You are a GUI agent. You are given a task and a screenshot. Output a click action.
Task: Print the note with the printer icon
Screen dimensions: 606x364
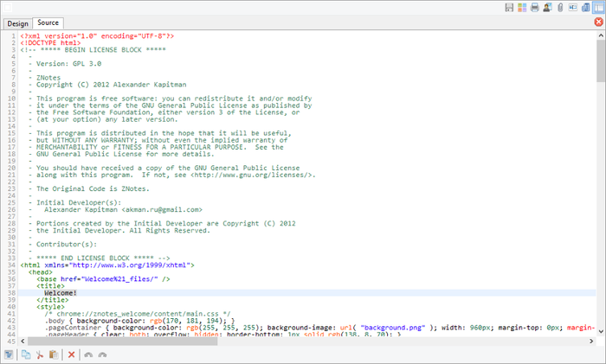coord(534,7)
